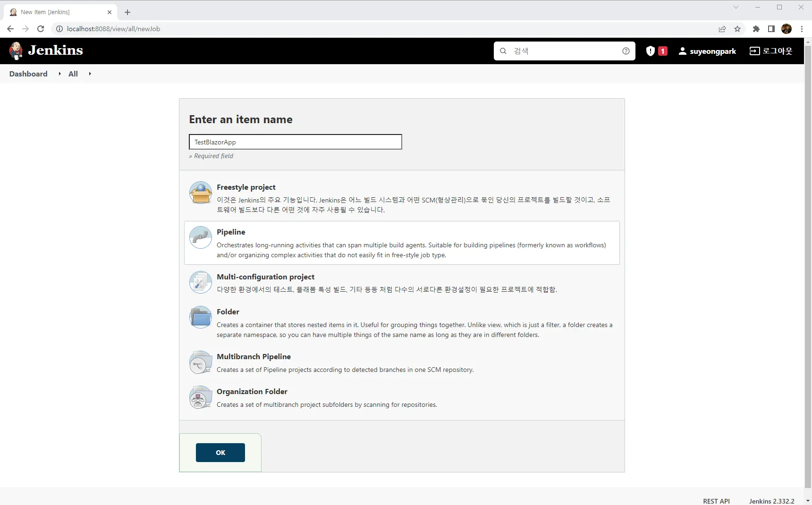812x505 pixels.
Task: Select the Organization Folder icon
Action: coord(201,397)
